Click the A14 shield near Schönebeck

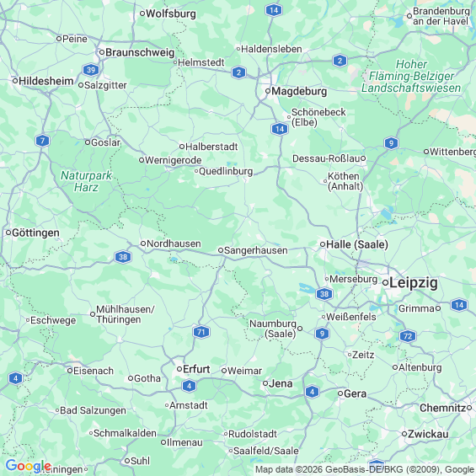click(280, 129)
